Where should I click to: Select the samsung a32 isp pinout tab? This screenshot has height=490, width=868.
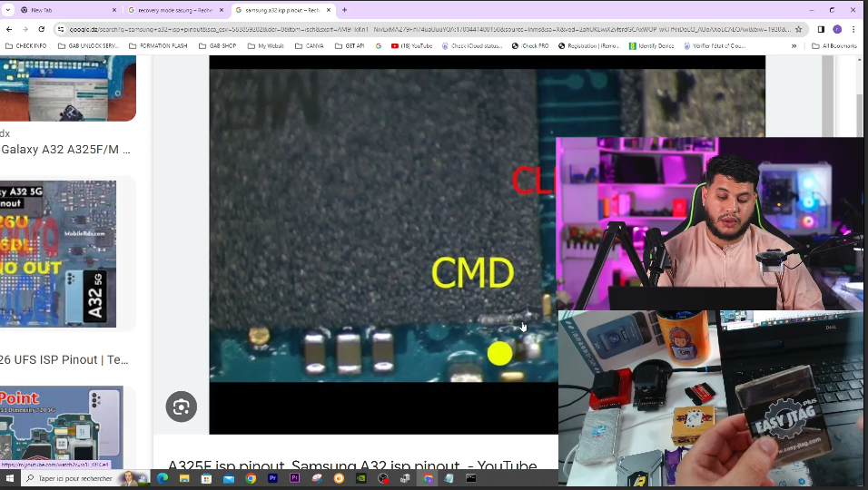pos(282,10)
